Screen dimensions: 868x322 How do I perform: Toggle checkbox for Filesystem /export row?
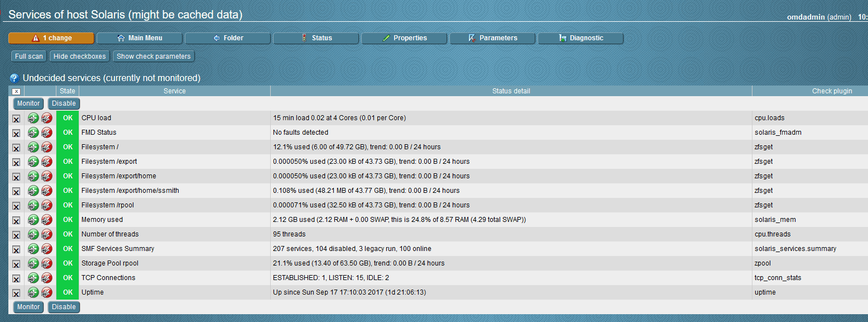(x=16, y=163)
